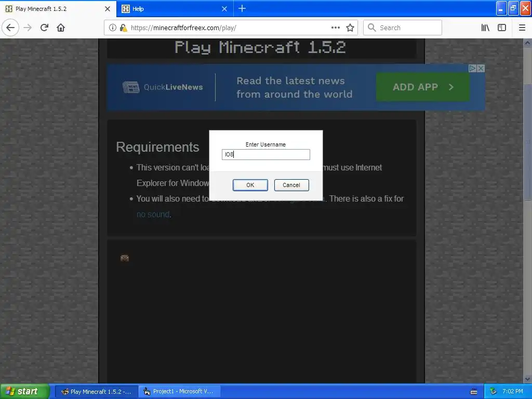The image size is (532, 399).
Task: Click the on-screen keyboard tray icon
Action: coord(474,392)
